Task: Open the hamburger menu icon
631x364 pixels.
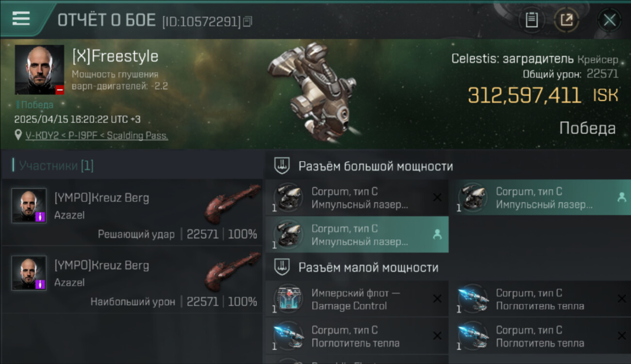Action: [21, 18]
